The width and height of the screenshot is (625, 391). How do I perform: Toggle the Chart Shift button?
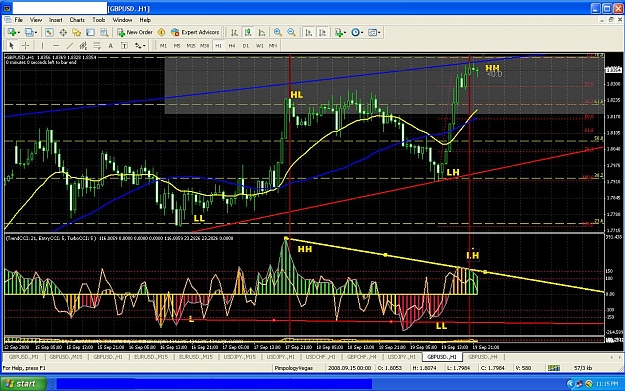click(x=322, y=32)
